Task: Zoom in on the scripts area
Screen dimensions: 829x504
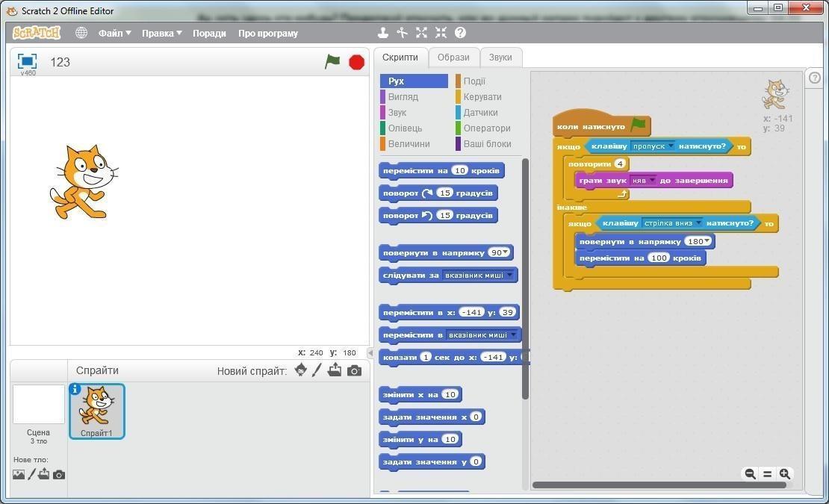Action: pos(785,473)
